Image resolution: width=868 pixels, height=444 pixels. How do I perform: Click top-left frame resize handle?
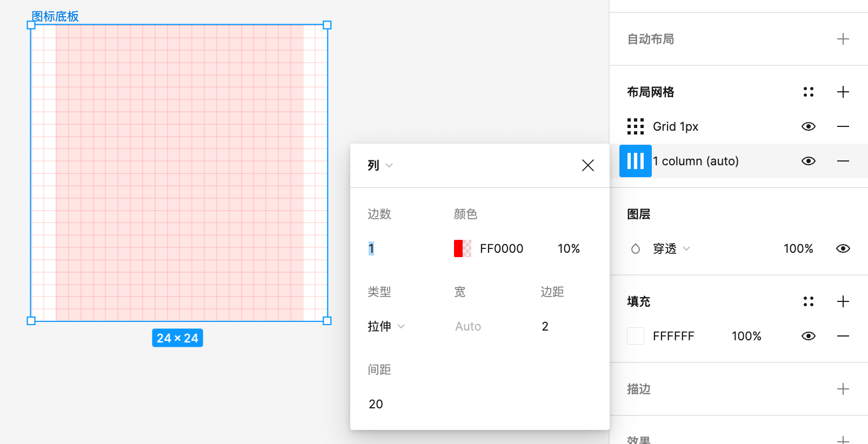tap(31, 25)
